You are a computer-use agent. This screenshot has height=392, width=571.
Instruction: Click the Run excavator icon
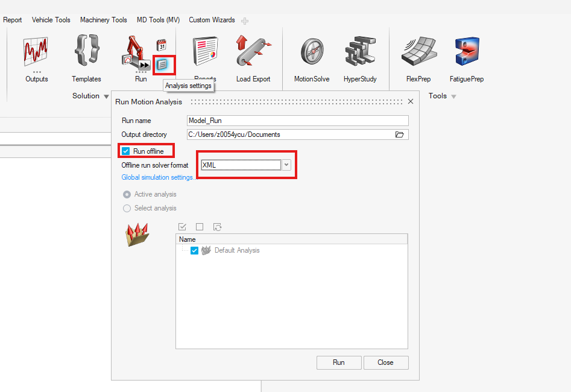click(x=136, y=53)
